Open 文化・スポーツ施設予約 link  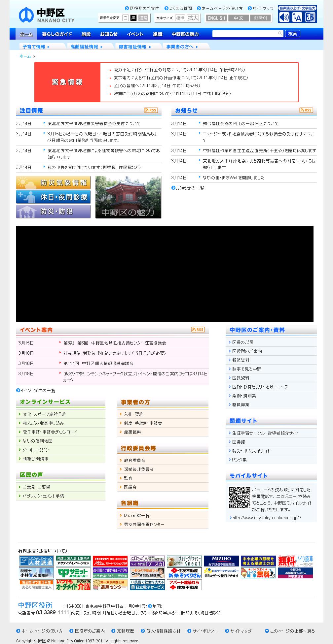point(44,414)
